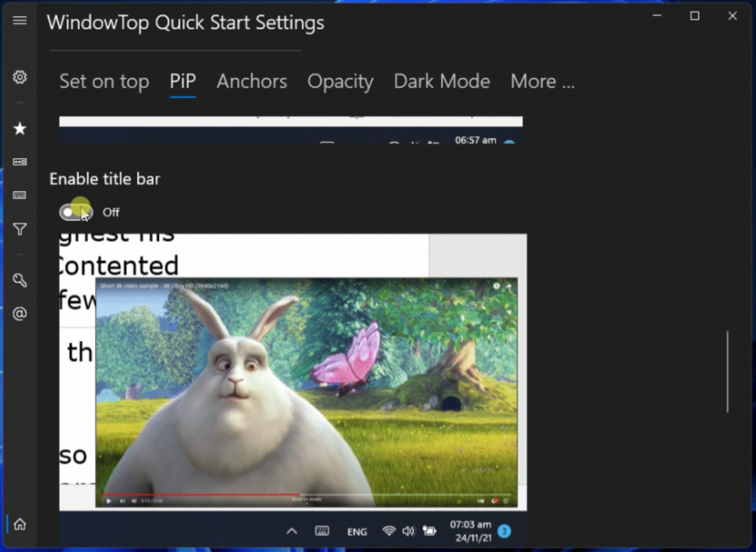
Task: Click the Big Buck Bunny video preview
Action: pos(306,392)
